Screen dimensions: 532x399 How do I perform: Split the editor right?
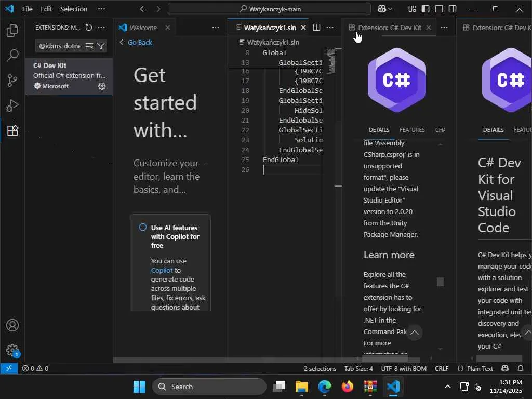[x=316, y=28]
